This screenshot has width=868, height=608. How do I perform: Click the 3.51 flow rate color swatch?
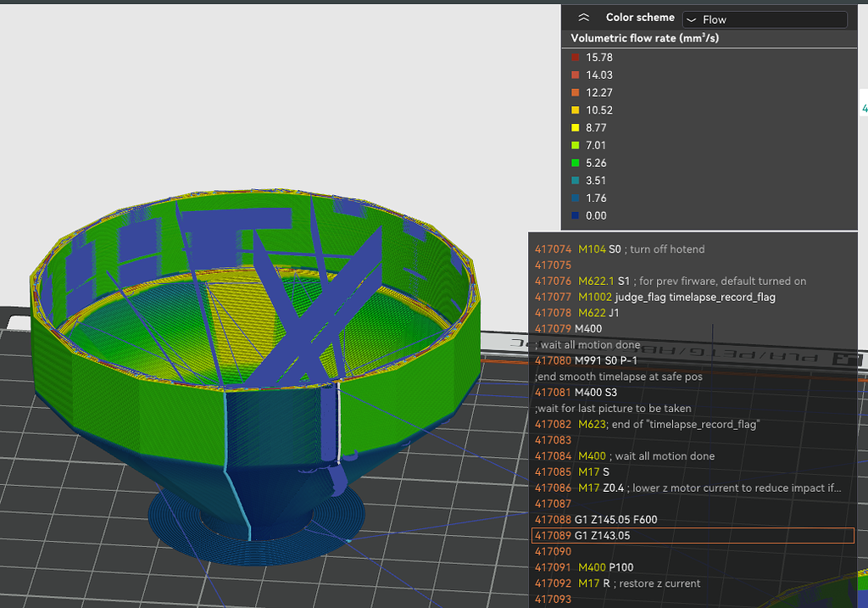(576, 181)
